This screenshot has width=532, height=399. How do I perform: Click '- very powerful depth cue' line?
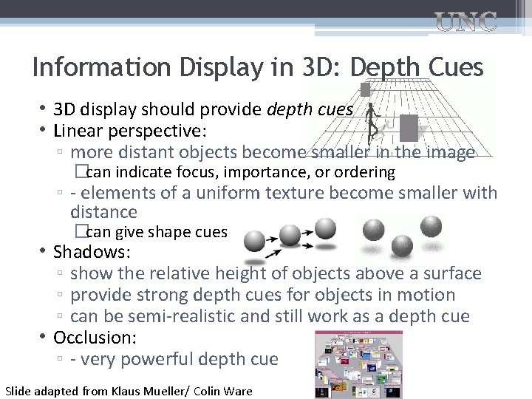(x=174, y=359)
